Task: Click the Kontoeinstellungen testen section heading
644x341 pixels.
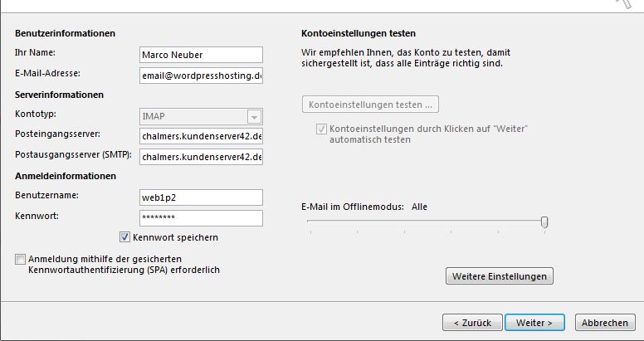Action: [x=357, y=34]
